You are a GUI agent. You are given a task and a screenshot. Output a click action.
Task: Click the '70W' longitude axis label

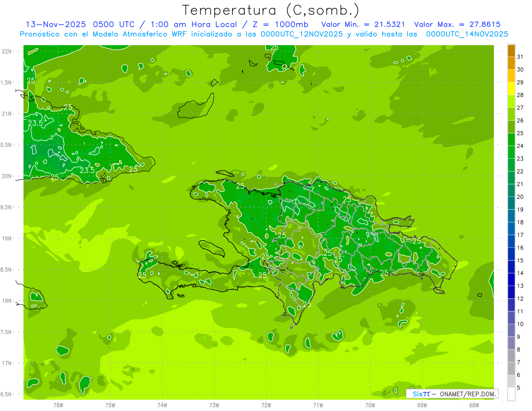click(x=370, y=405)
